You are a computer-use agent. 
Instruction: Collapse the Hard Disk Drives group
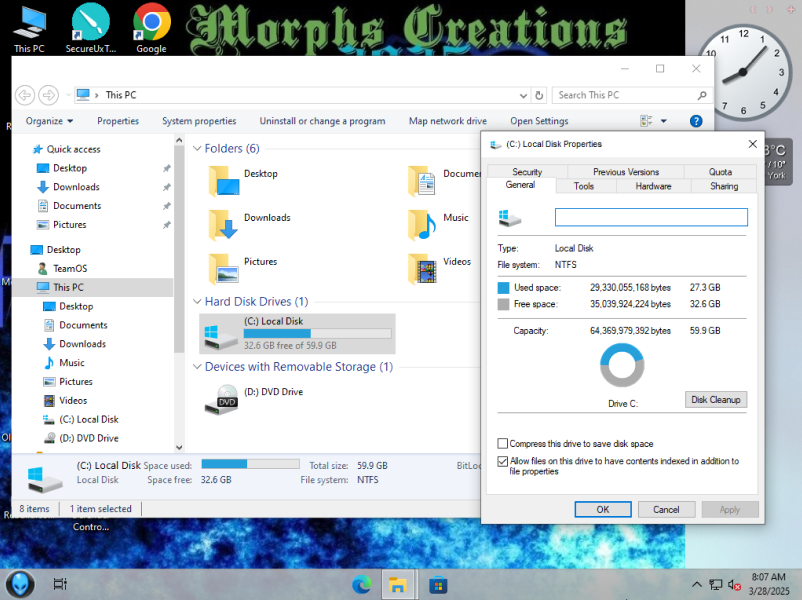pyautogui.click(x=197, y=302)
